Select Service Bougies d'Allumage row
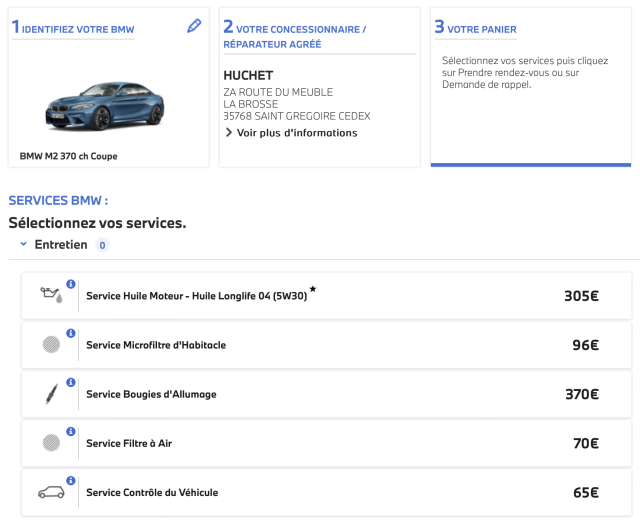The height and width of the screenshot is (525, 640). click(327, 394)
